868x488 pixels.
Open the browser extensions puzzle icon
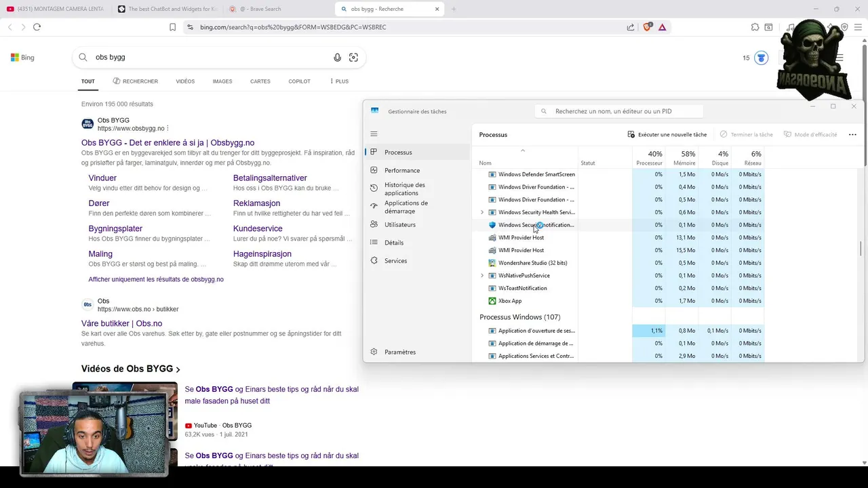[755, 27]
